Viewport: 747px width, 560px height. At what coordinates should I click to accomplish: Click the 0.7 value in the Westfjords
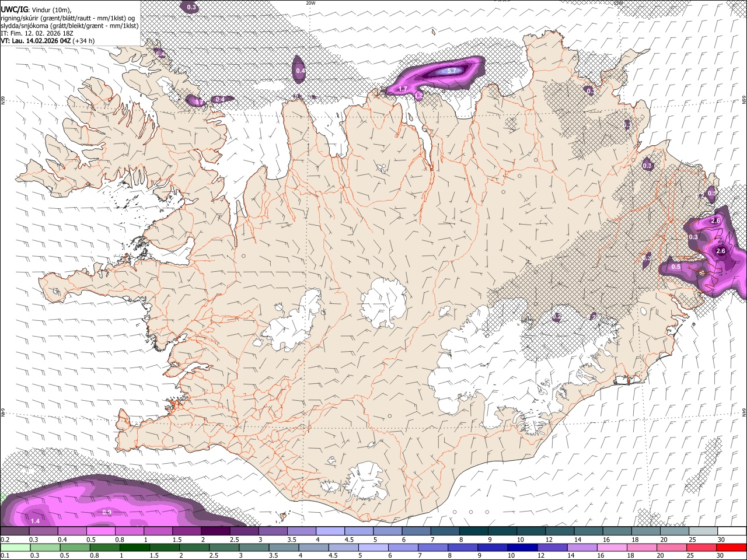pos(198,101)
